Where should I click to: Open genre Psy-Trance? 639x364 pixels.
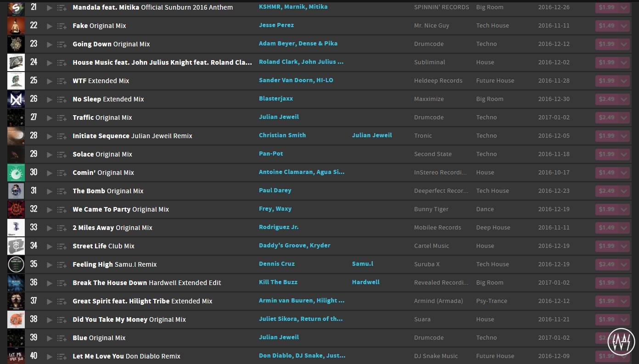492,301
